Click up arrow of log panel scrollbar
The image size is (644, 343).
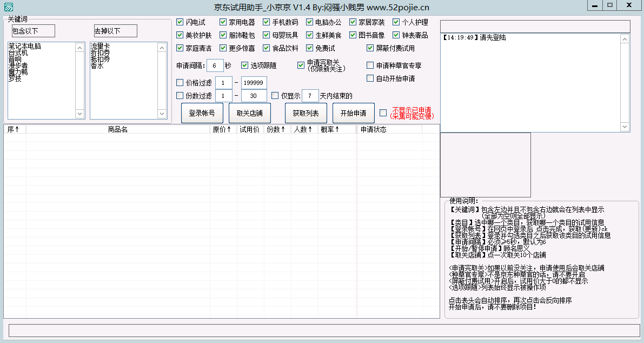point(625,39)
